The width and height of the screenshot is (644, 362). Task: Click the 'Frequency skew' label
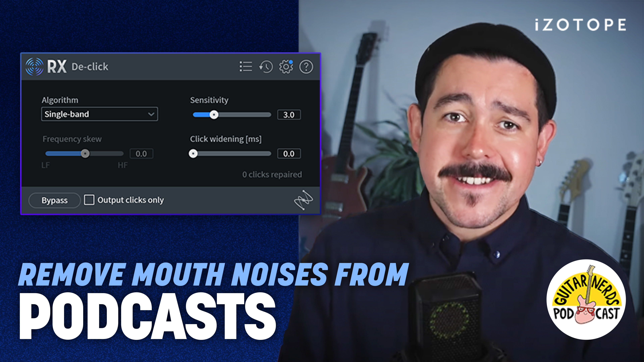(x=72, y=139)
